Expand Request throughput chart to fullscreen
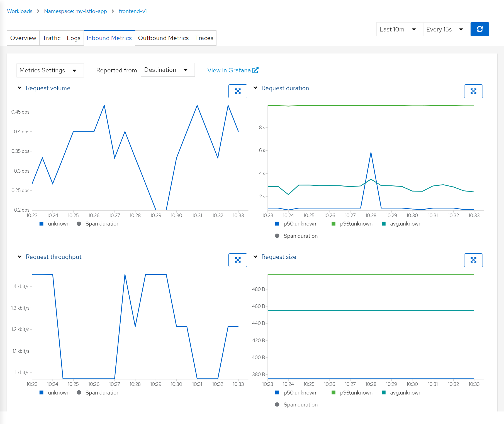Screen dimensions: 504x424 click(x=238, y=260)
